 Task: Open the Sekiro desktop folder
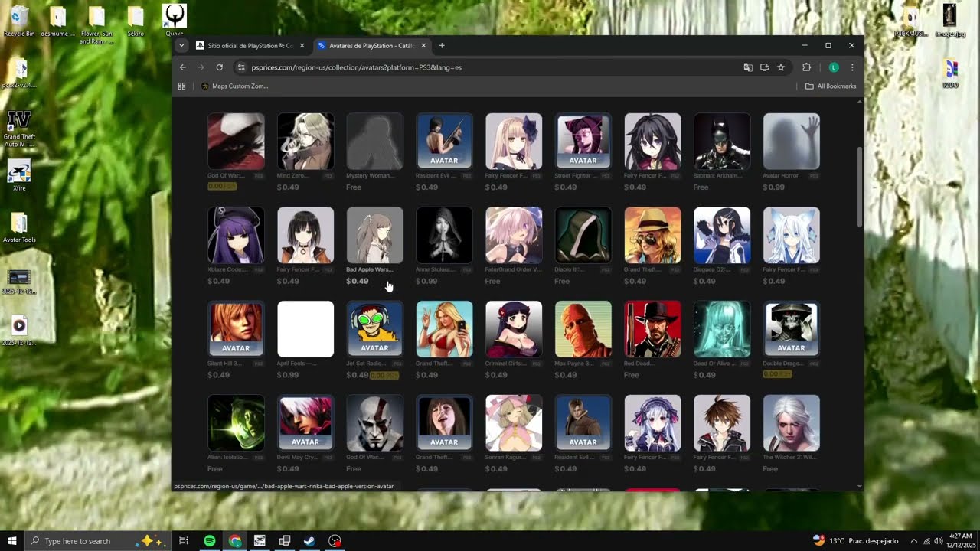pyautogui.click(x=136, y=21)
